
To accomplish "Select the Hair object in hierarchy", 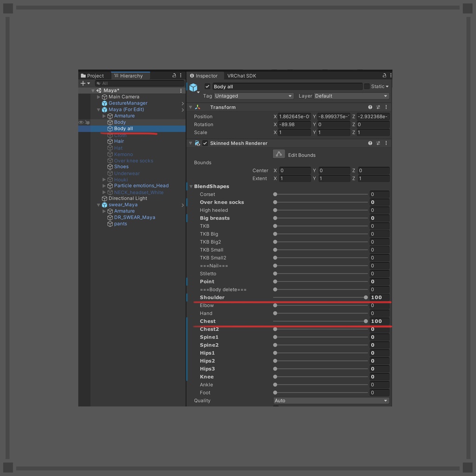I will tap(119, 141).
